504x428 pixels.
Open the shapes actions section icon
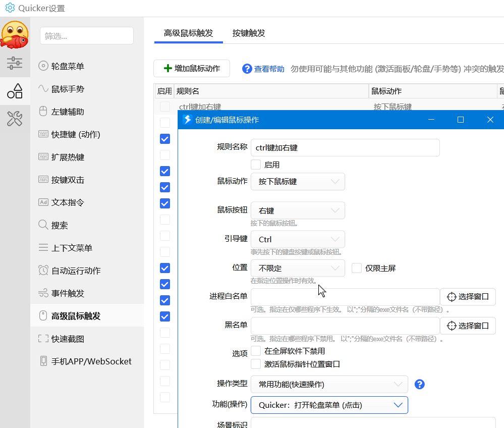(x=15, y=91)
